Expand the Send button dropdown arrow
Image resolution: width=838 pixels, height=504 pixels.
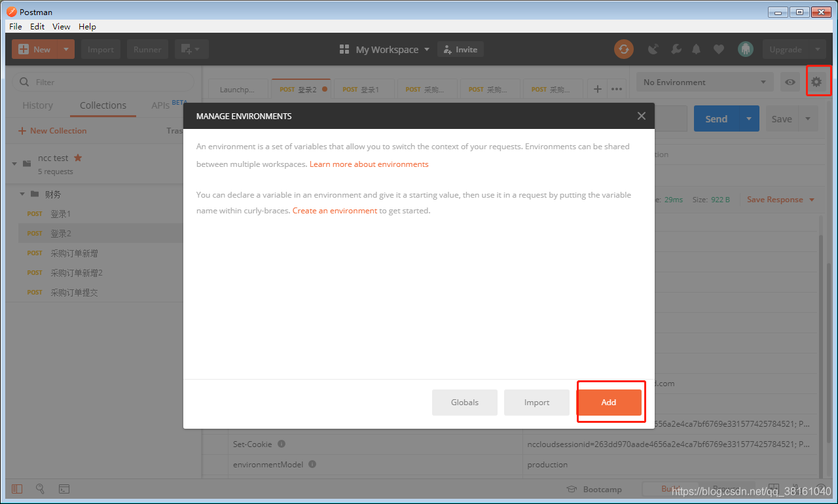point(749,118)
